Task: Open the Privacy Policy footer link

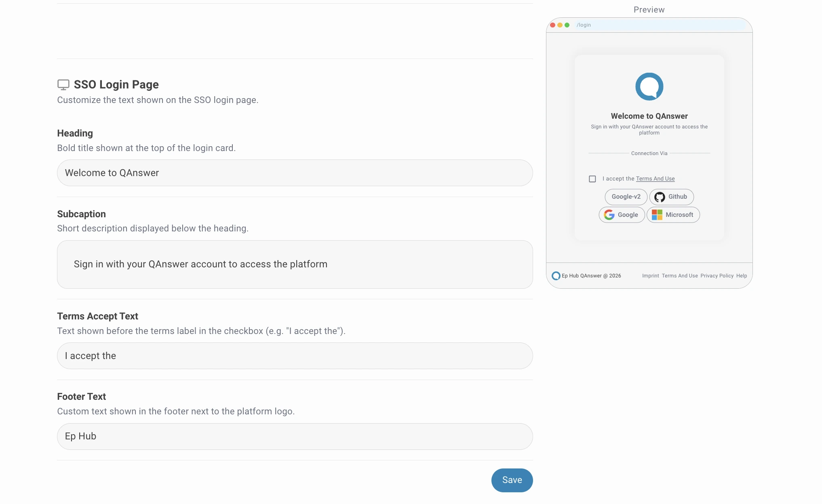Action: point(717,276)
